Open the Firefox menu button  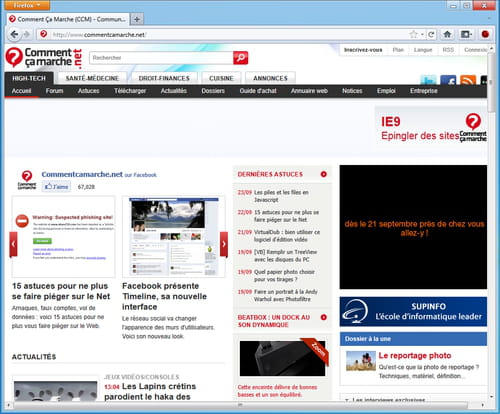click(27, 5)
